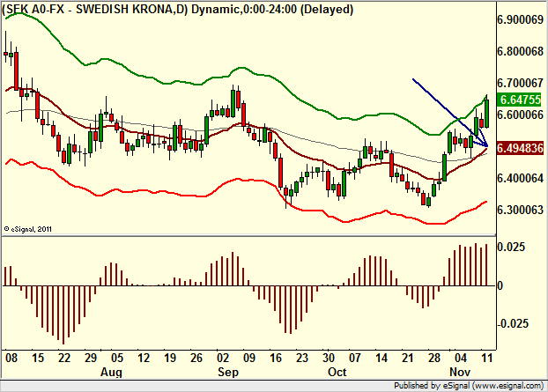The image size is (548, 392).
Task: Click the date label 23 on the time axis
Action: (x=302, y=359)
